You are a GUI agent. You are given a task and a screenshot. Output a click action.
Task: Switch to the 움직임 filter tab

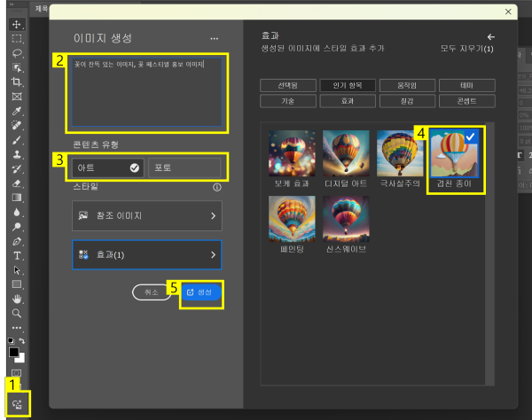[x=407, y=85]
